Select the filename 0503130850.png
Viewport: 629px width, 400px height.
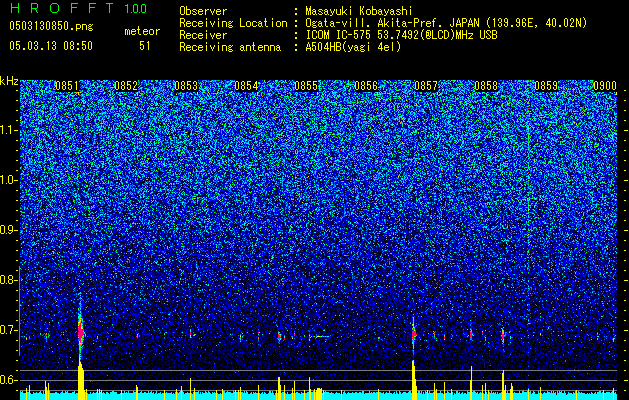click(51, 26)
